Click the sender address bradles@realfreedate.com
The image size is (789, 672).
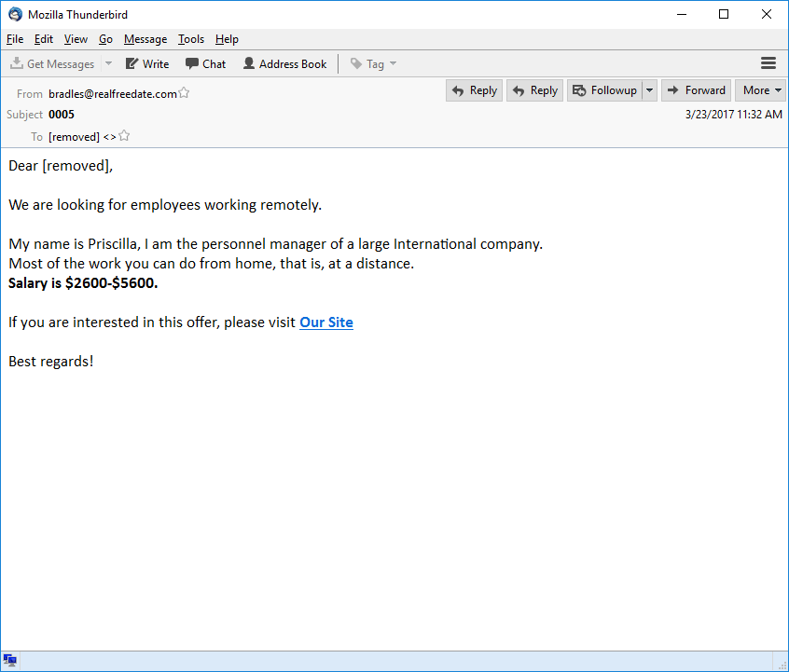coord(112,93)
